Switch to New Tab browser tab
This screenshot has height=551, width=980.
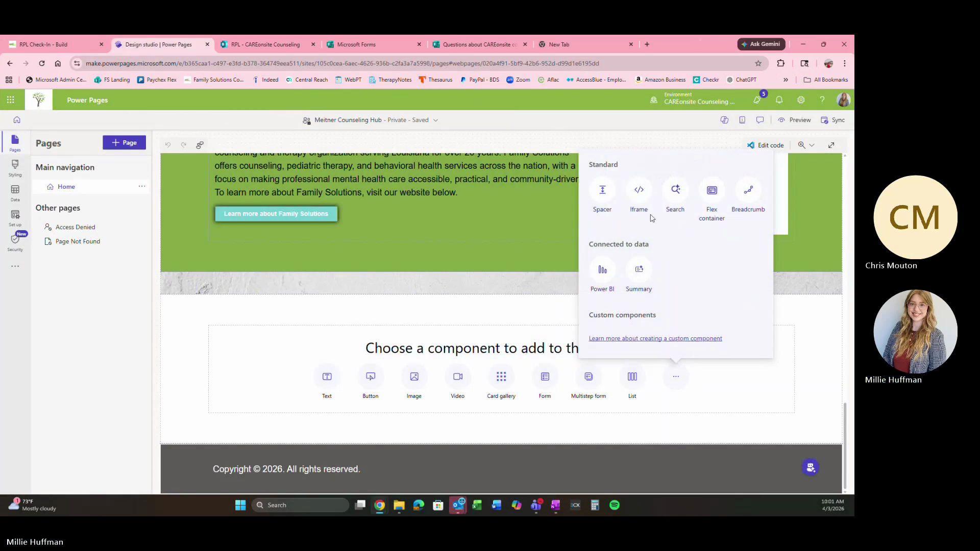point(586,44)
